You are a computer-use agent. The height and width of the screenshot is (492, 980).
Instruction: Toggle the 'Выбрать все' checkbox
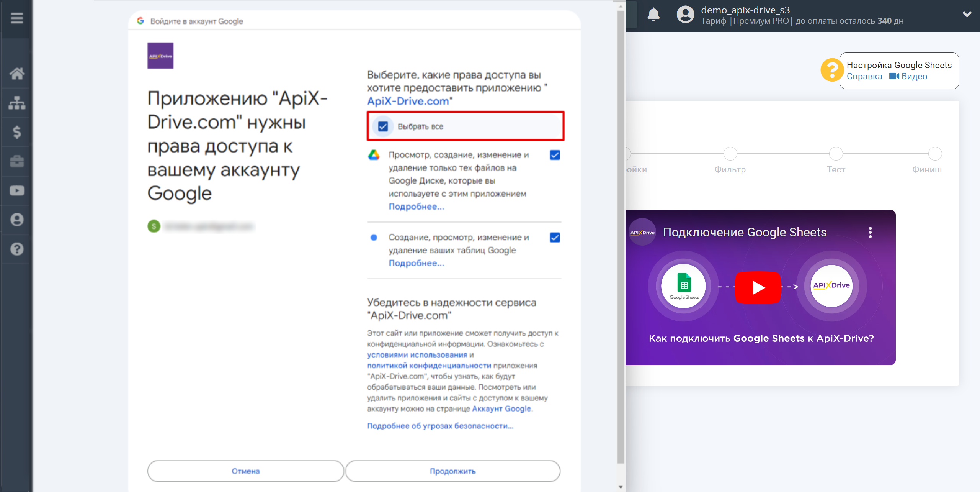click(x=383, y=126)
